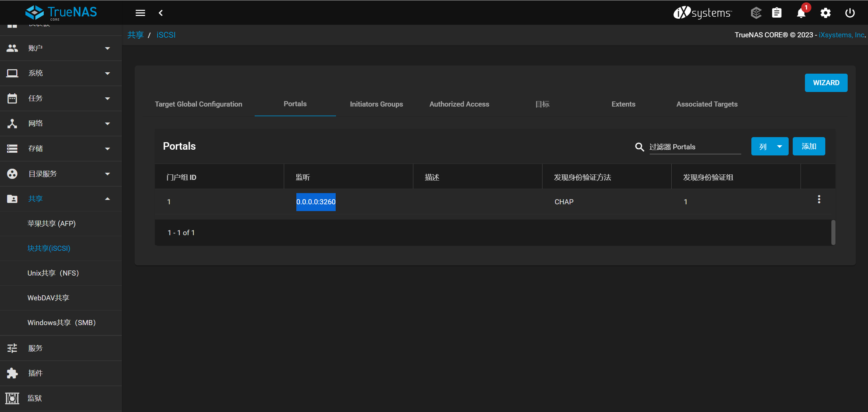
Task: Click the WIZARD button
Action: [826, 83]
